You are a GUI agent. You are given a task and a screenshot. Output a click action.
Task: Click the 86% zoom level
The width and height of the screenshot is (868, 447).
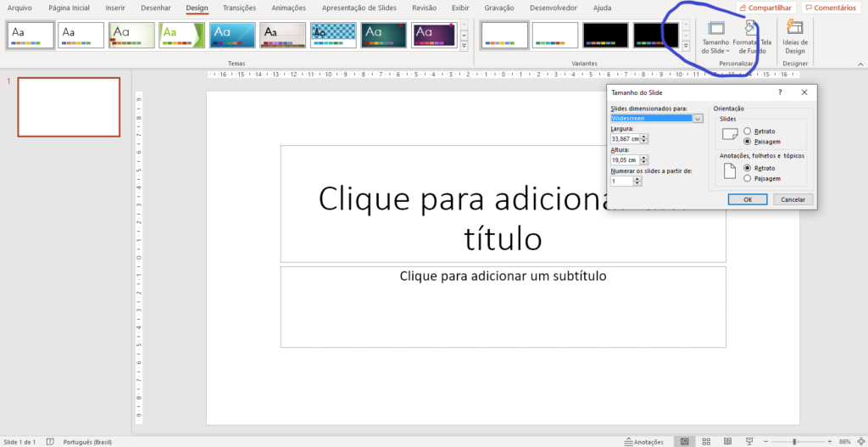845,441
